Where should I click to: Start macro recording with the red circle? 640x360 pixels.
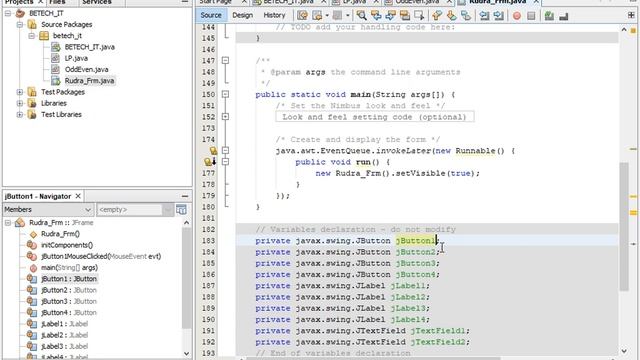517,16
